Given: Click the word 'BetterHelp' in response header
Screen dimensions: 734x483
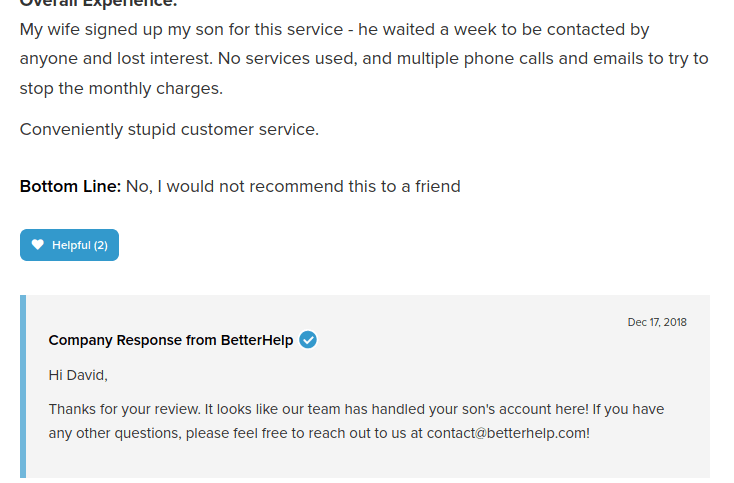Looking at the screenshot, I should (x=257, y=340).
